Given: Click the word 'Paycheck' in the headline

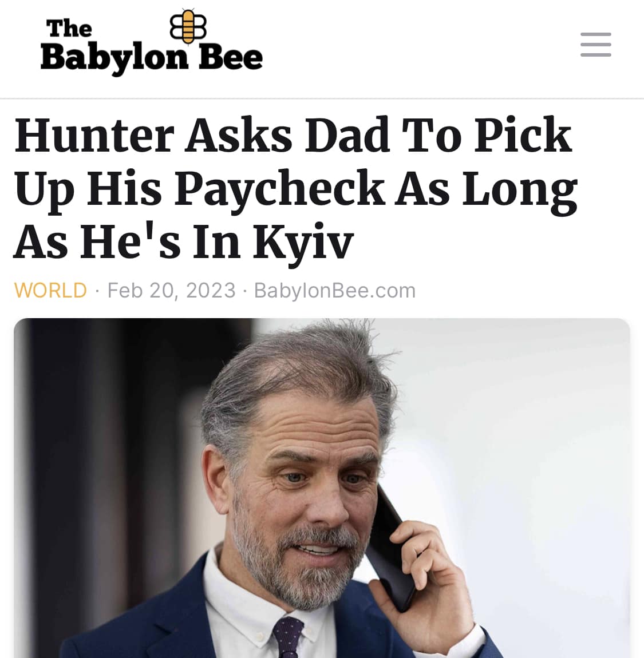Looking at the screenshot, I should tap(279, 189).
